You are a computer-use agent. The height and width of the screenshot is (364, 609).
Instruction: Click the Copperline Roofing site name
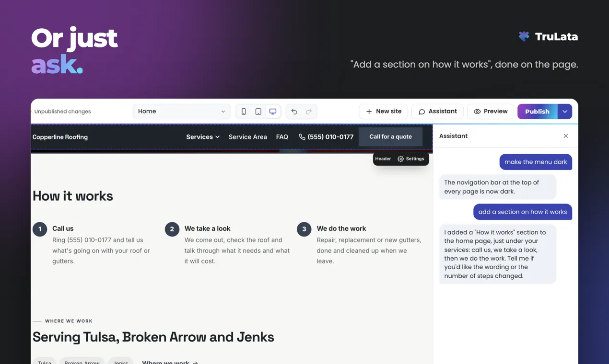(60, 137)
